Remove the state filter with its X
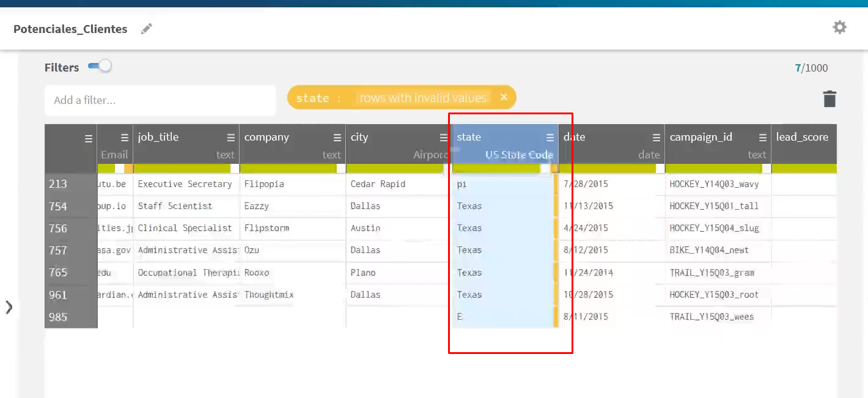The height and width of the screenshot is (398, 868). pyautogui.click(x=504, y=97)
